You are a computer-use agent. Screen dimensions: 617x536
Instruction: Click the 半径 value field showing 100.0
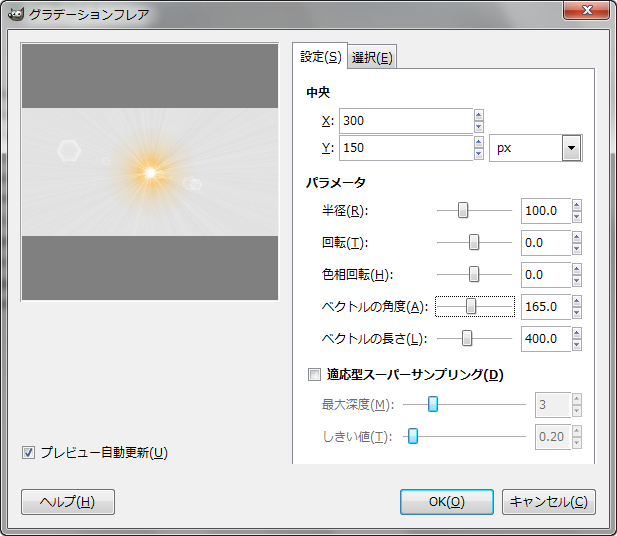[x=546, y=211]
